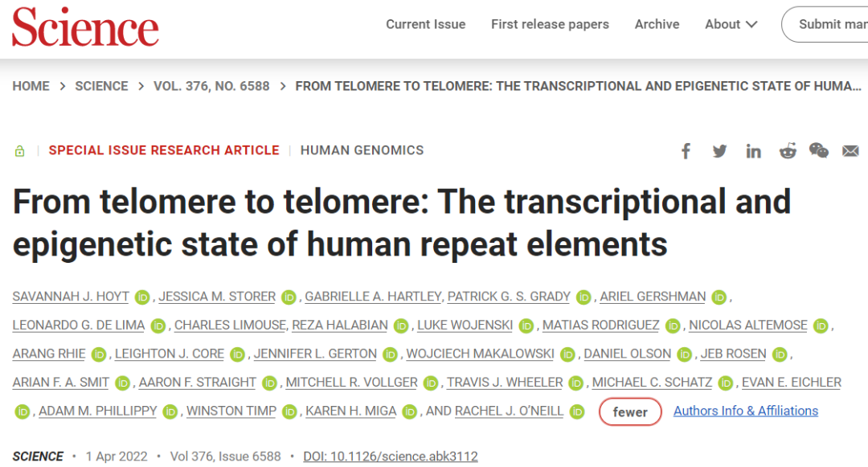Open the Archive menu item

click(657, 24)
